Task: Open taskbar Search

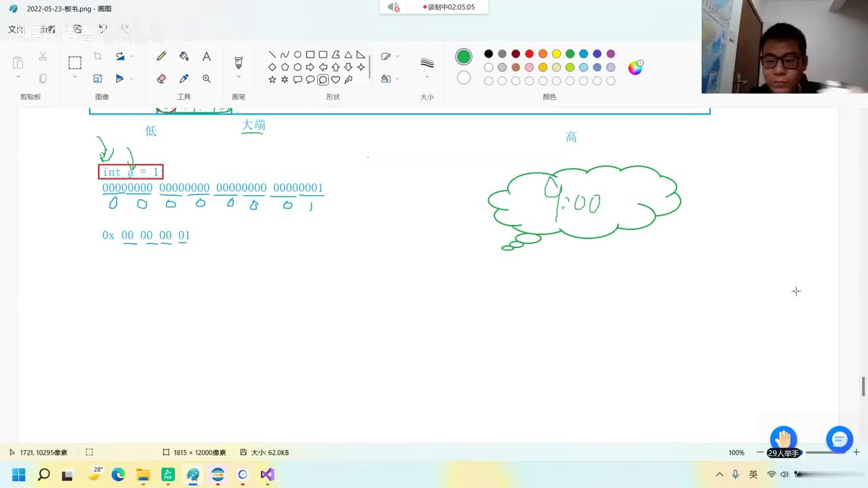Action: click(x=43, y=474)
